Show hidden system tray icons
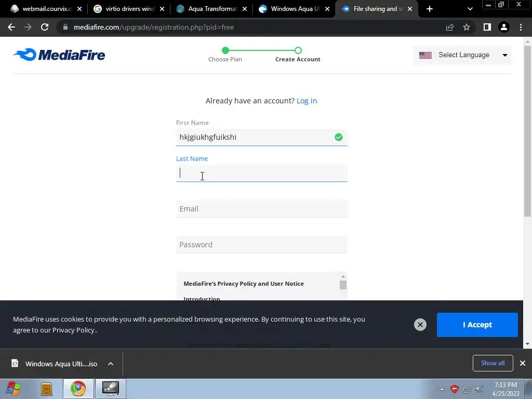Image resolution: width=532 pixels, height=399 pixels. tap(442, 389)
